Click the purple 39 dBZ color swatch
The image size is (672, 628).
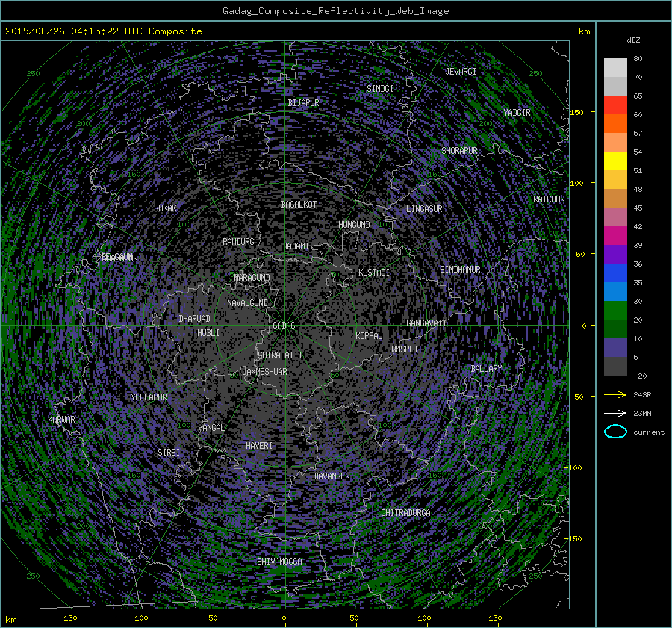615,255
